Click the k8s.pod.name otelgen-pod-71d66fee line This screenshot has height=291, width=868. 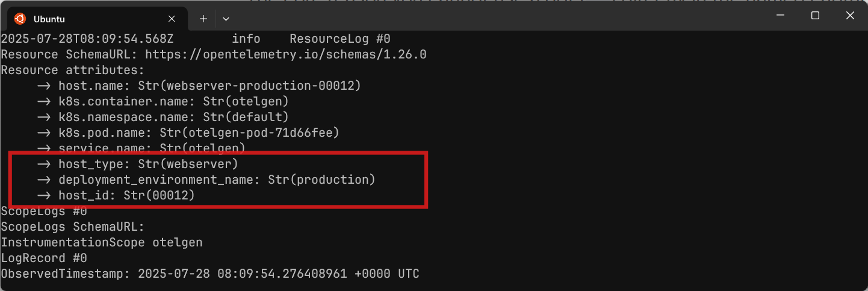tap(188, 133)
